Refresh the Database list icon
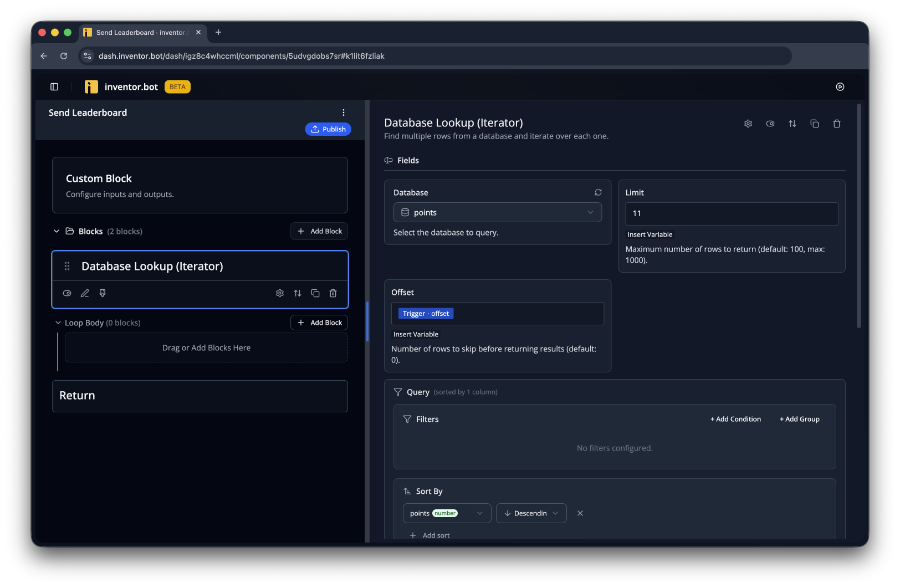Screen dimensions: 900x588 tap(598, 192)
